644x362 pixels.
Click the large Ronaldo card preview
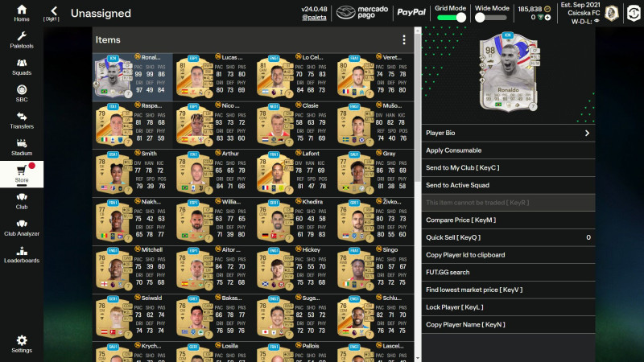[x=509, y=72]
